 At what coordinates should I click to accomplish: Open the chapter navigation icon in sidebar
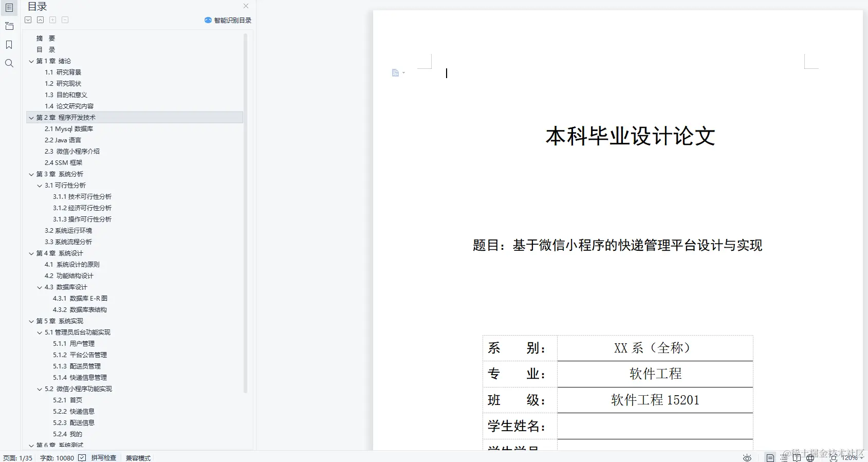point(9,26)
